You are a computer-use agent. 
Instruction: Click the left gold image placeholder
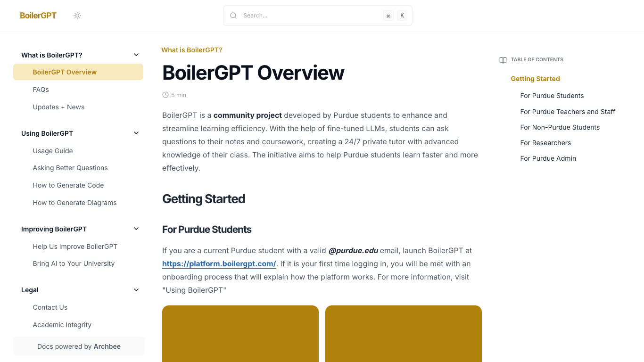(x=240, y=334)
